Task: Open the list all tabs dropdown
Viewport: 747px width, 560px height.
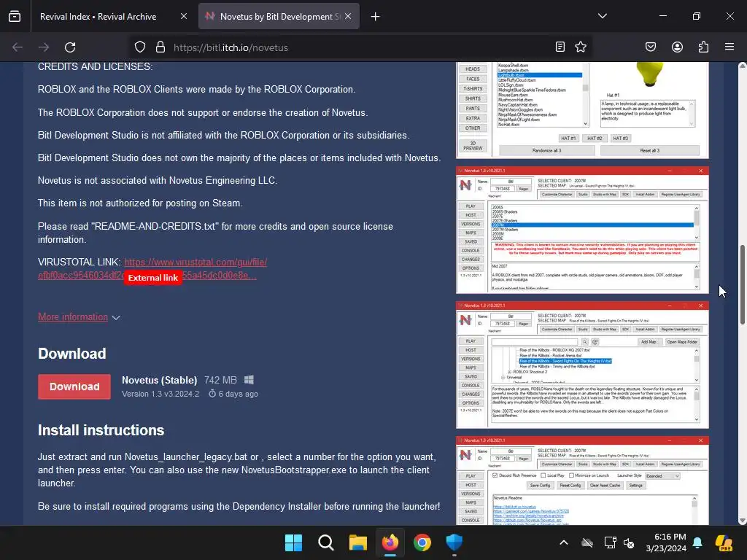Action: tap(603, 16)
